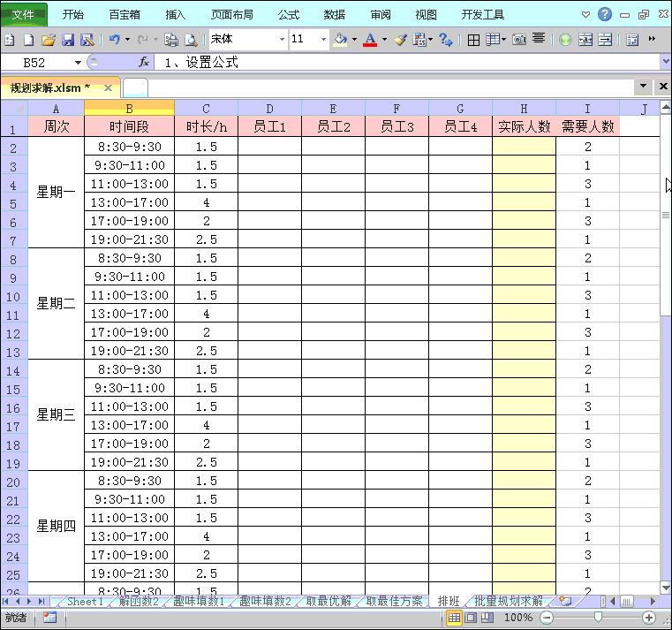
Task: Open the undo history dropdown arrow
Action: tap(128, 40)
